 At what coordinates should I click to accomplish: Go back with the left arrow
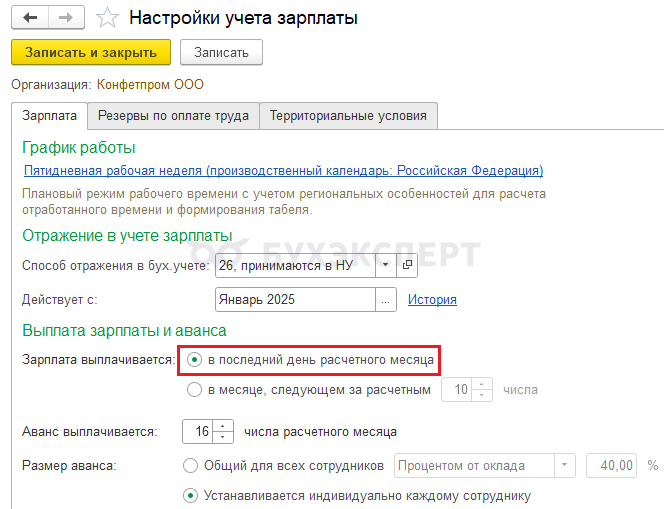point(30,18)
